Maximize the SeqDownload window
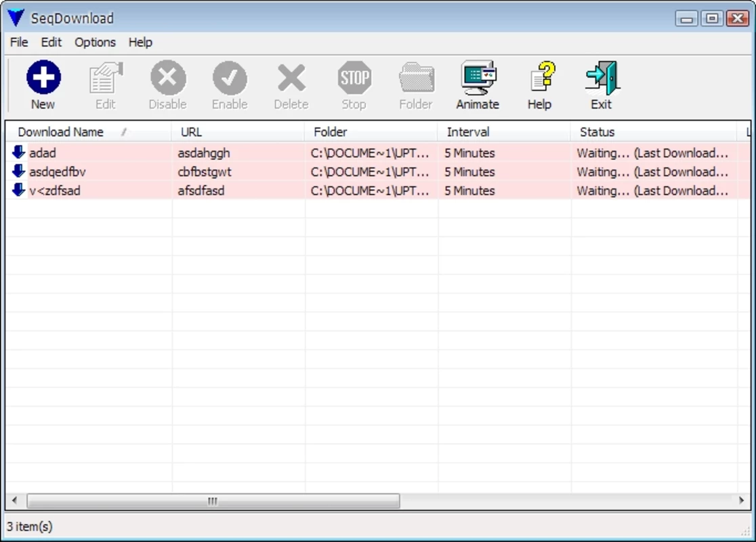This screenshot has width=756, height=542. tap(712, 19)
